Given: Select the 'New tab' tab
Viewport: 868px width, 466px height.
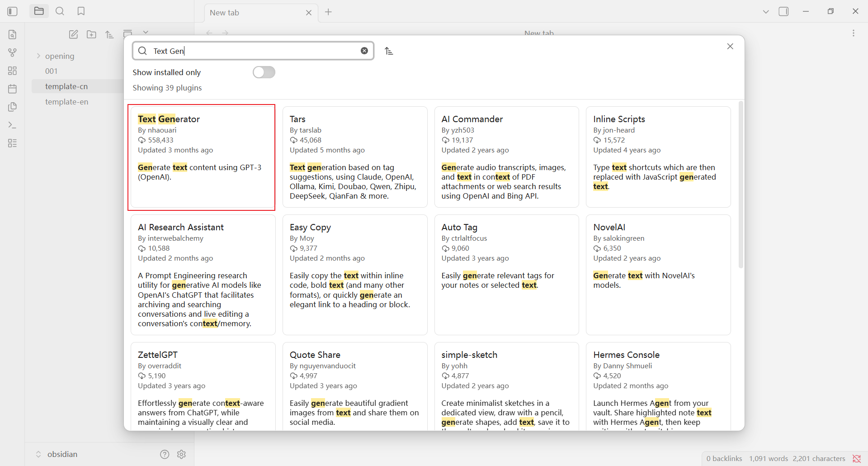Looking at the screenshot, I should coord(261,13).
